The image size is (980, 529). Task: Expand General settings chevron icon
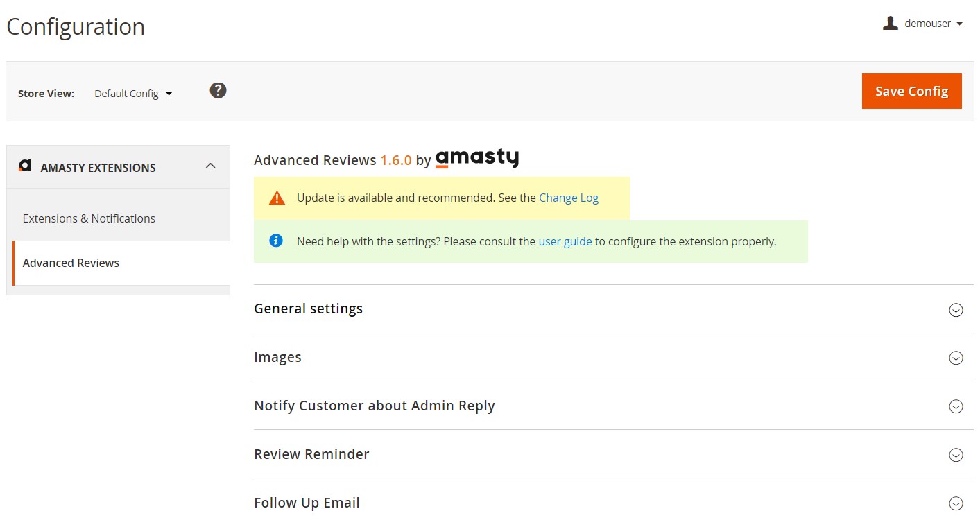point(956,310)
